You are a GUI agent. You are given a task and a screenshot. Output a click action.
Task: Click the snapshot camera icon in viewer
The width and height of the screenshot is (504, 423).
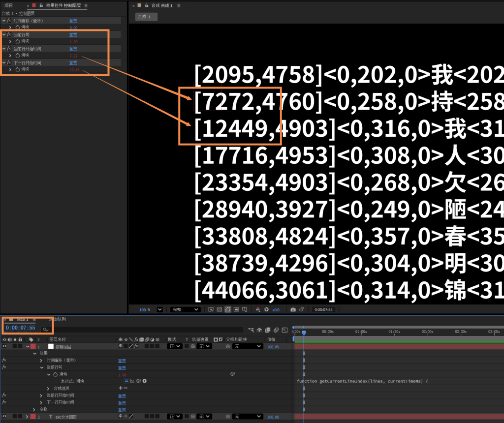(x=293, y=310)
